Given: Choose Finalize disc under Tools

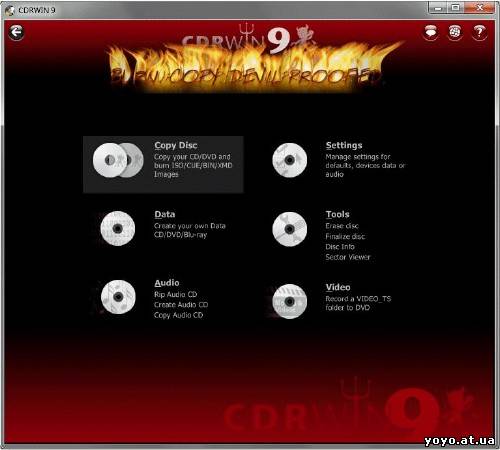Looking at the screenshot, I should tap(345, 236).
